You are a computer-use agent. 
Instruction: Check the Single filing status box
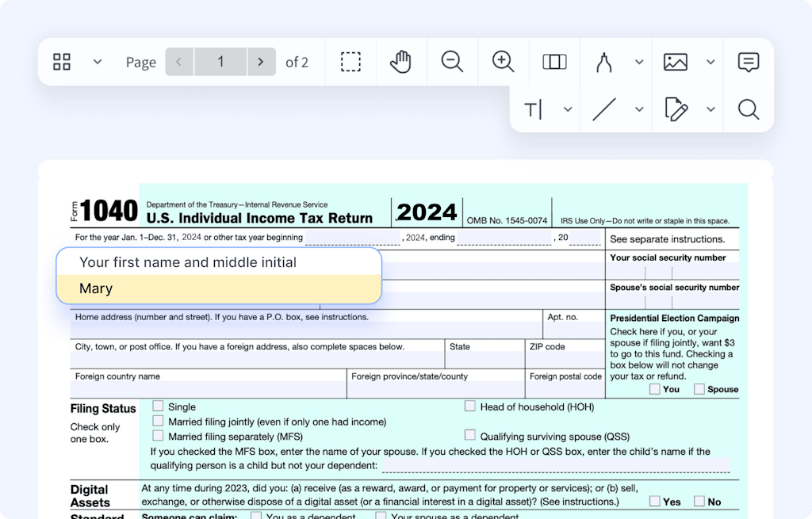tap(159, 406)
